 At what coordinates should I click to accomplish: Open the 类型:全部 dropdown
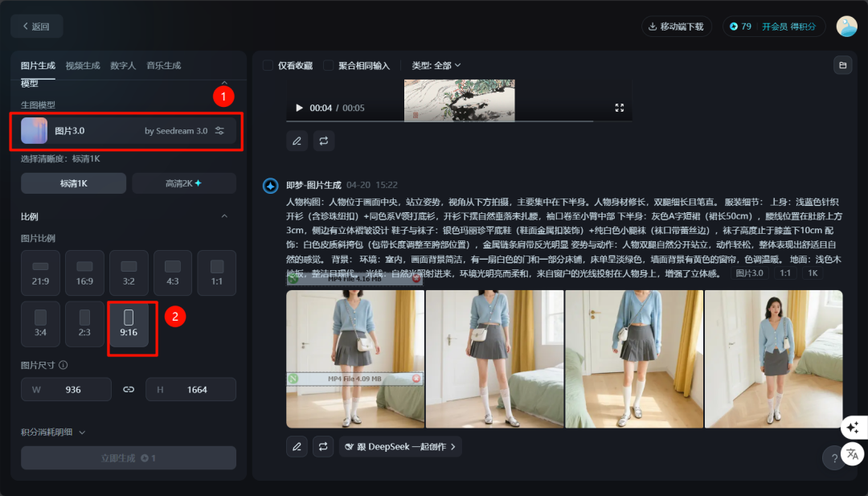(440, 65)
